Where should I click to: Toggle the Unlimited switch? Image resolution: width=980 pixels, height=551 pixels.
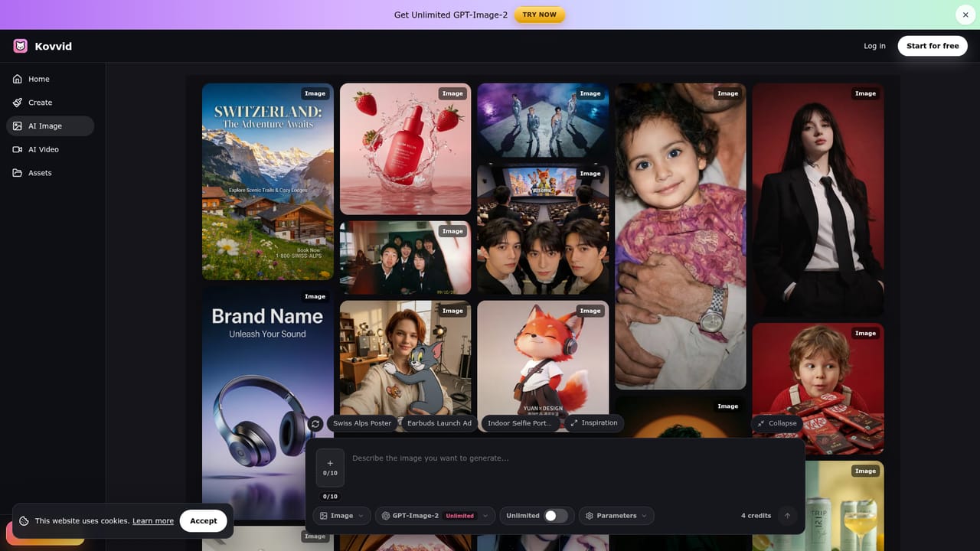coord(556,516)
